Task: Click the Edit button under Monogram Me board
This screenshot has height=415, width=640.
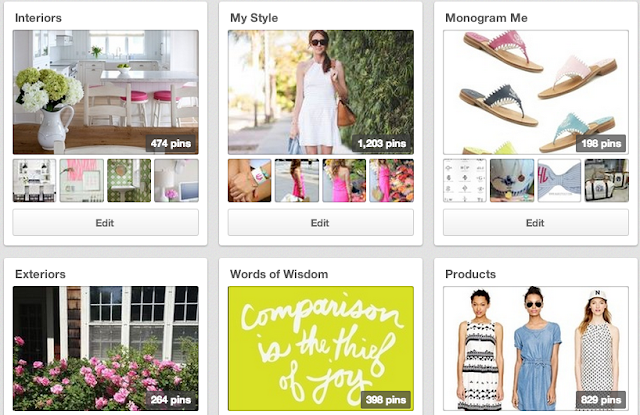Action: click(536, 222)
